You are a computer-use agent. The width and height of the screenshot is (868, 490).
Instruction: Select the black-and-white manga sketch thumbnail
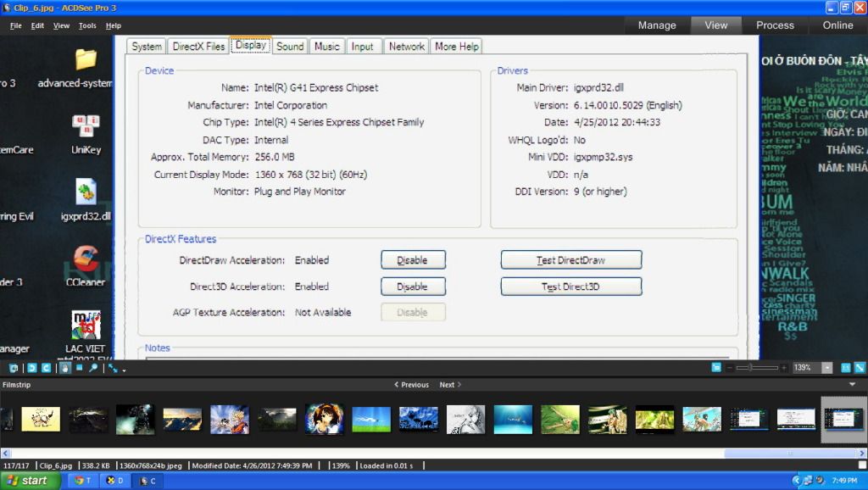[465, 419]
